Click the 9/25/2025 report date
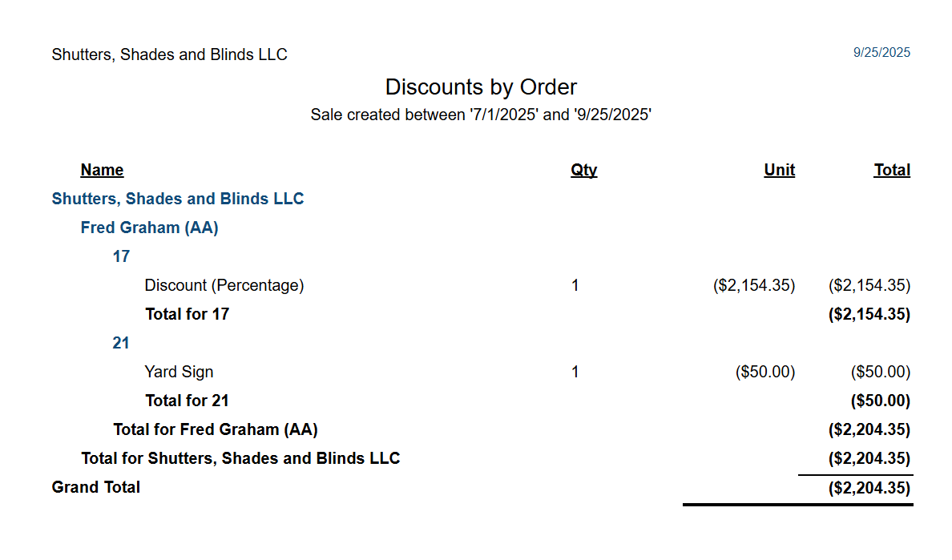Image resolution: width=952 pixels, height=560 pixels. point(881,52)
